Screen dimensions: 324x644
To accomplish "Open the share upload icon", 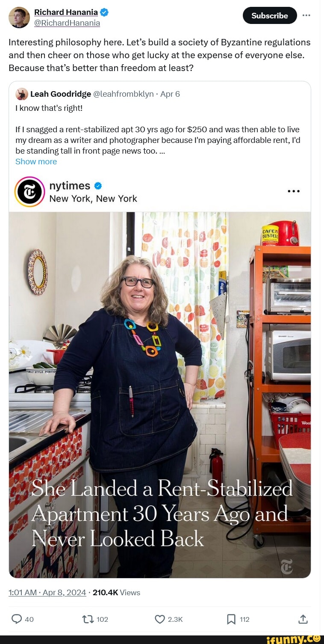I will [x=303, y=619].
